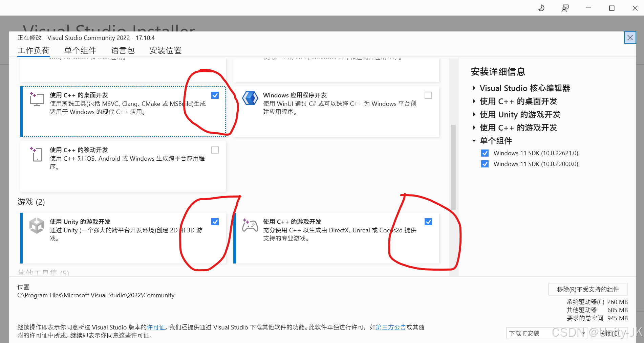This screenshot has height=343, width=644.
Task: Toggle dark theme with the moon icon
Action: 541,8
